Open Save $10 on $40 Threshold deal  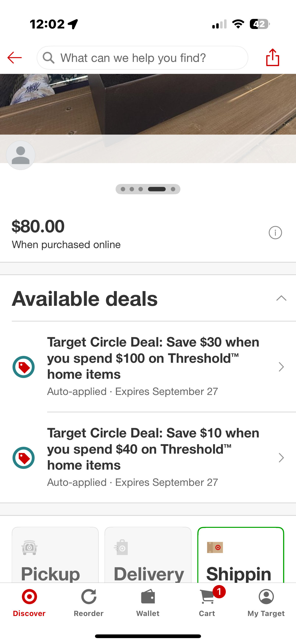point(153,449)
